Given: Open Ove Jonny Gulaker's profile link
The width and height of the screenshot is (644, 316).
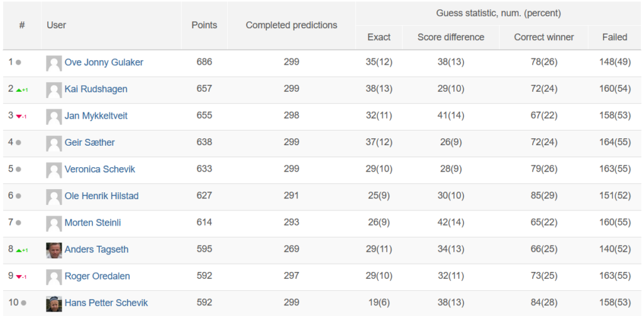Looking at the screenshot, I should click(x=104, y=62).
